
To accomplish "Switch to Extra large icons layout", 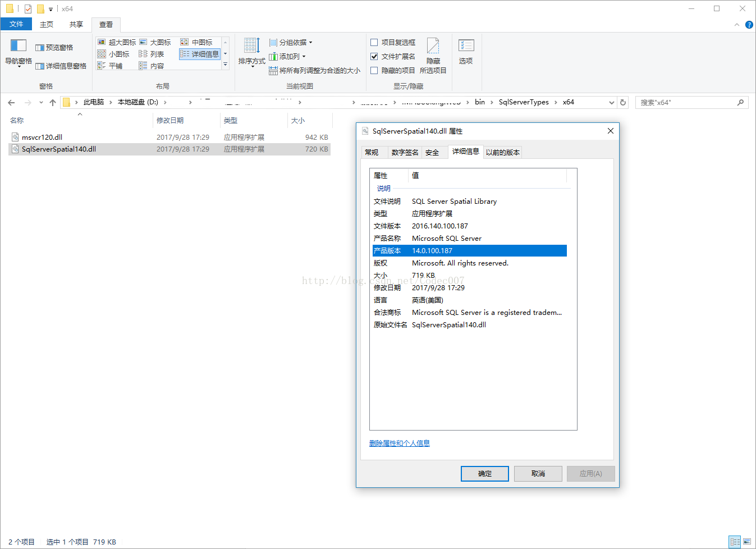I will (x=117, y=42).
